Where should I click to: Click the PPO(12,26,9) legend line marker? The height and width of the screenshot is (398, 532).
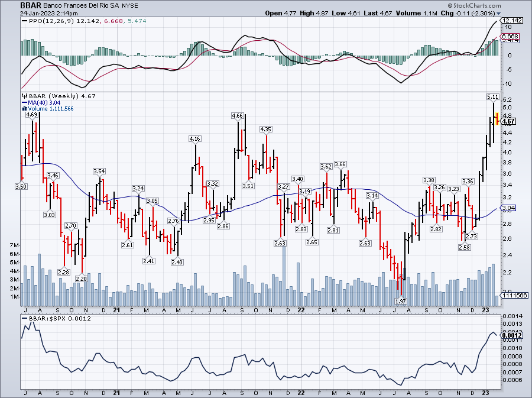click(25, 21)
